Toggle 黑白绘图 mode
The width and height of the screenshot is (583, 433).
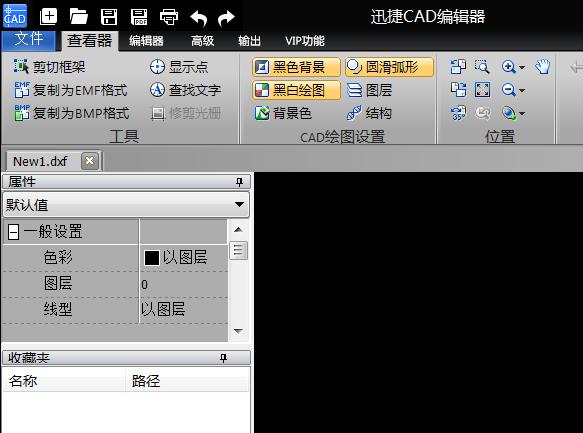296,90
